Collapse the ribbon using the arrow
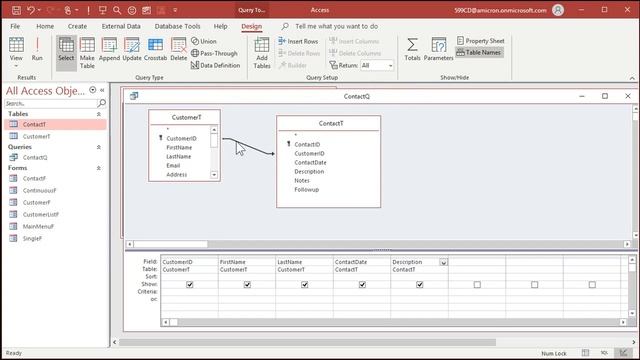Viewport: 640px width, 360px height. pos(632,78)
